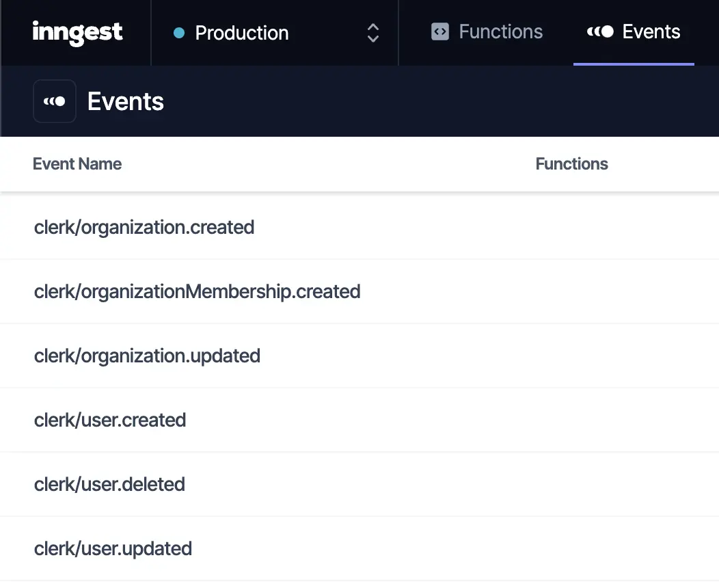The height and width of the screenshot is (588, 719).
Task: Click the Functions icon beside its tab label
Action: (439, 31)
